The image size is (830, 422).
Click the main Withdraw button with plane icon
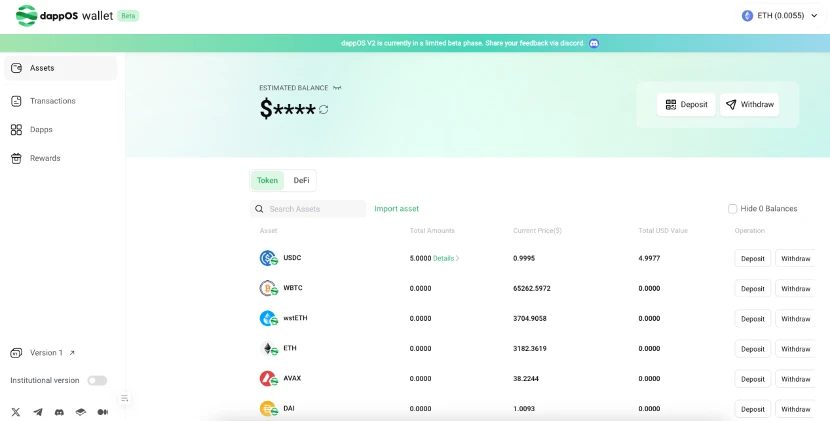750,104
